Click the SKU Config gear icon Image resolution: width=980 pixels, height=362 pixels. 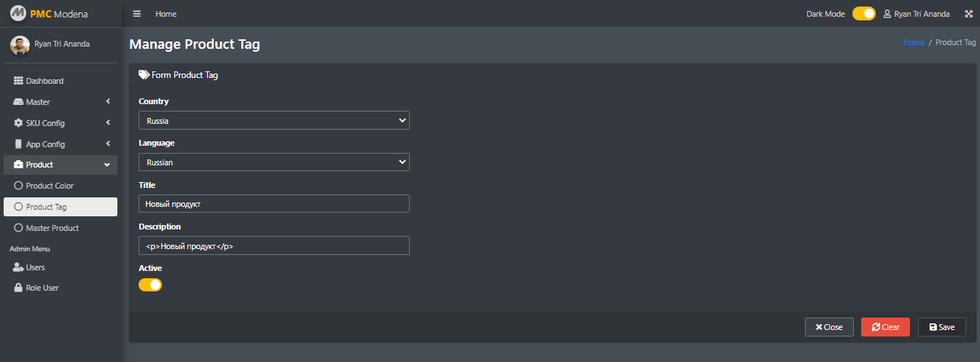click(x=19, y=123)
